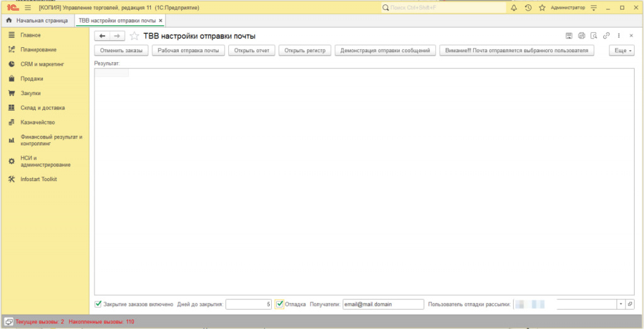644x329 pixels.
Task: Go forward with right arrow button
Action: coord(117,36)
